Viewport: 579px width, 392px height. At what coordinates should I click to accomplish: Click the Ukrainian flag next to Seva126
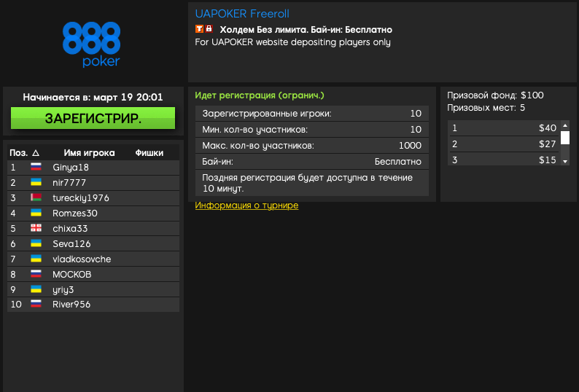(x=36, y=243)
